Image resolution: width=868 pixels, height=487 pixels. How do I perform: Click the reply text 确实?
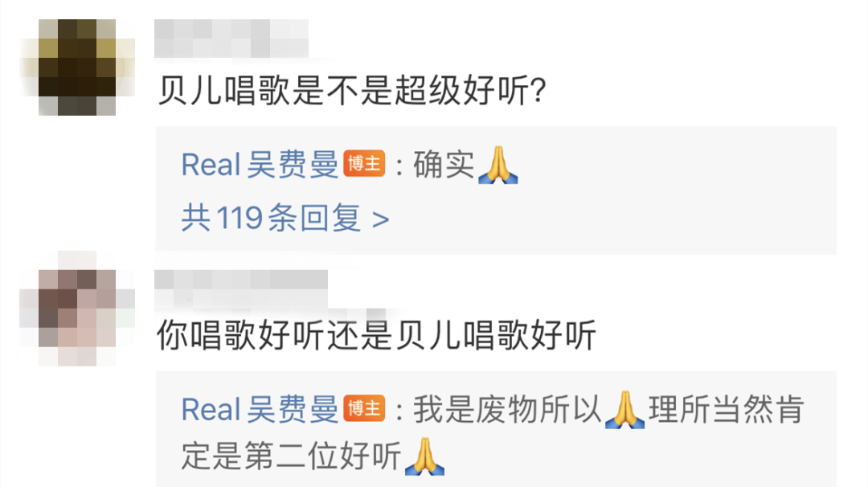pos(444,165)
